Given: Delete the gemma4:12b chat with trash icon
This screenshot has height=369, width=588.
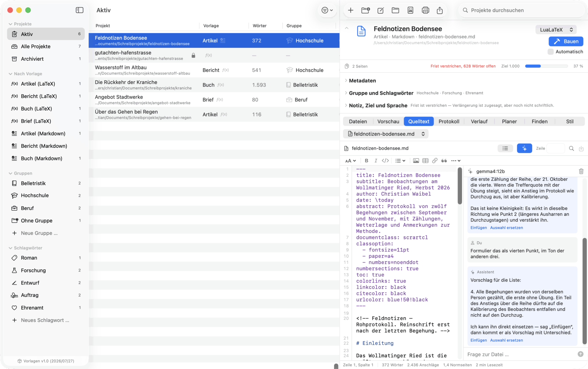Looking at the screenshot, I should pyautogui.click(x=581, y=171).
